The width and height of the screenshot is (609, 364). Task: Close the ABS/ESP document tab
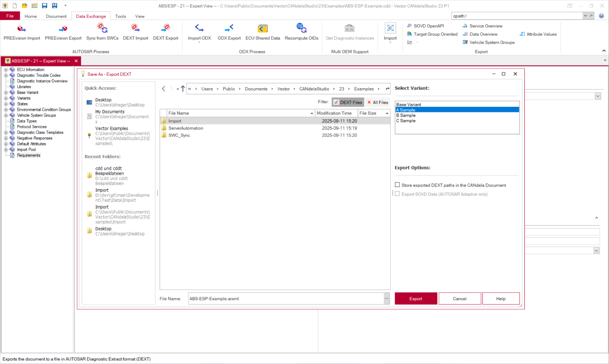click(x=76, y=61)
